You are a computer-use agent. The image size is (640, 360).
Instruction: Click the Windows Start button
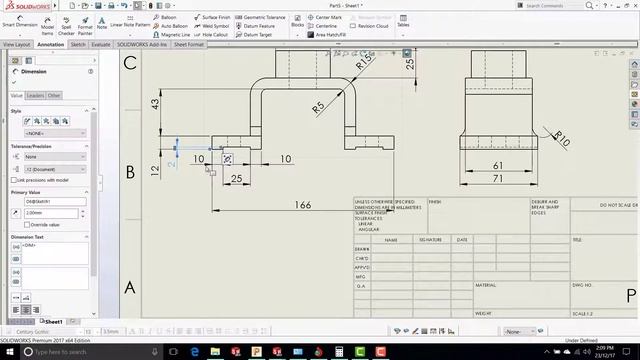pyautogui.click(x=9, y=351)
